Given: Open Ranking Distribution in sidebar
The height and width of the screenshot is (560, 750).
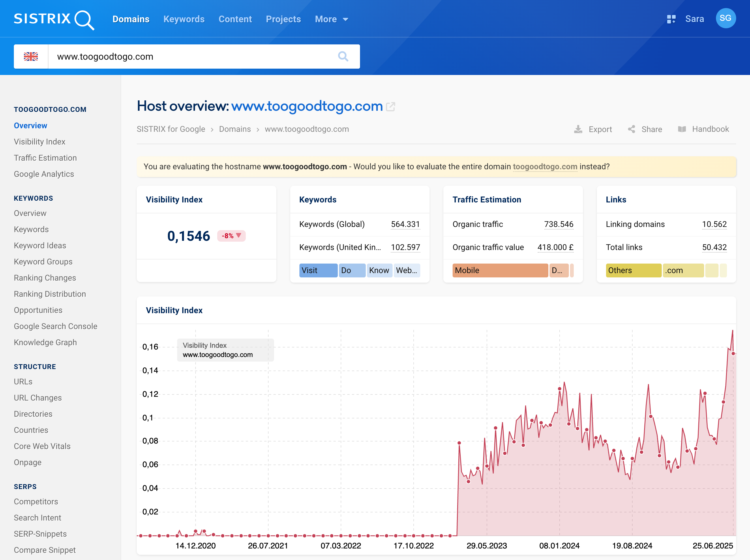Looking at the screenshot, I should pyautogui.click(x=50, y=294).
